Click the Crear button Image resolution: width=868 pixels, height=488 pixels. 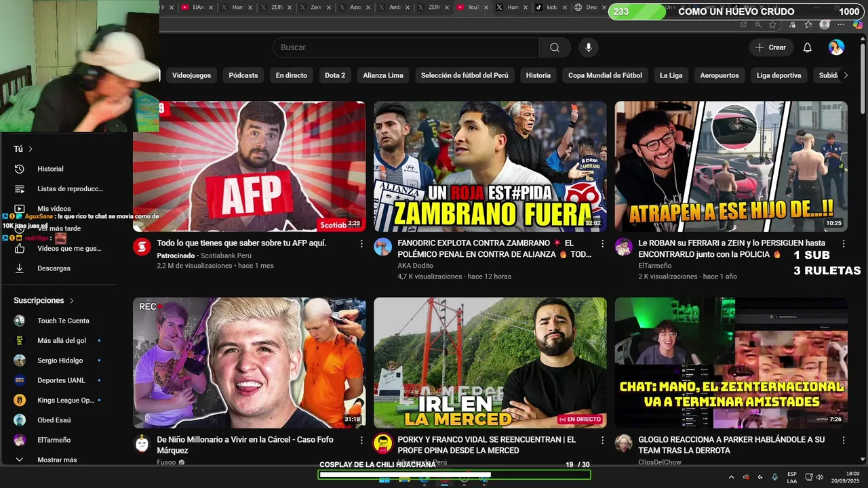coord(770,47)
